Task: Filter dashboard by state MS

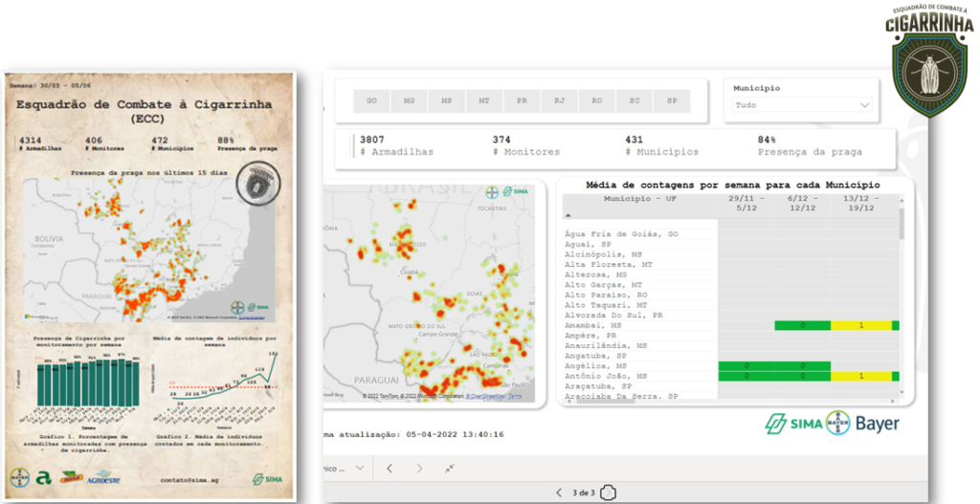Action: pos(446,101)
